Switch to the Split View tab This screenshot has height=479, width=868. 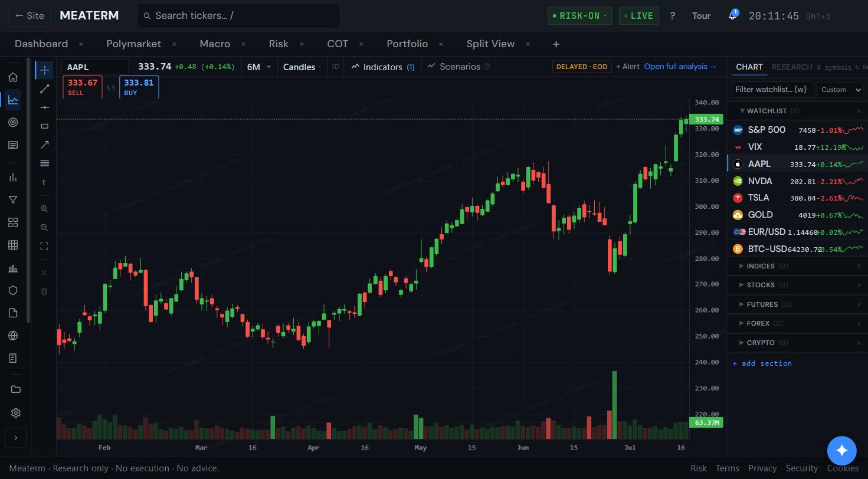coord(490,44)
